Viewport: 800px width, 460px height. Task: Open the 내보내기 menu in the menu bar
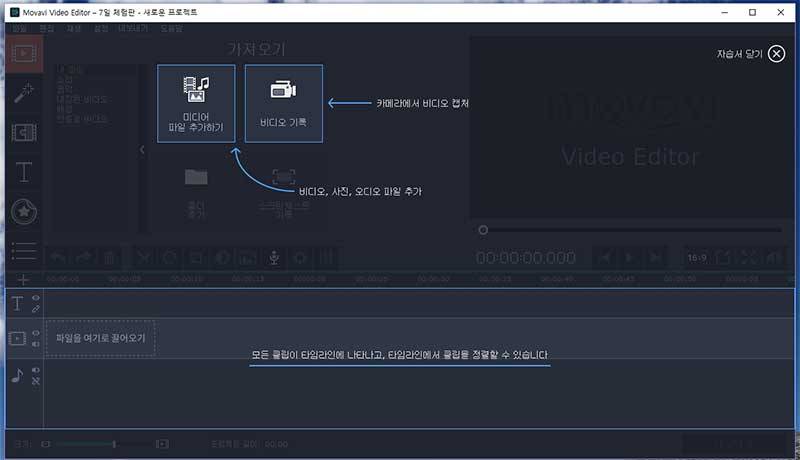click(x=133, y=29)
